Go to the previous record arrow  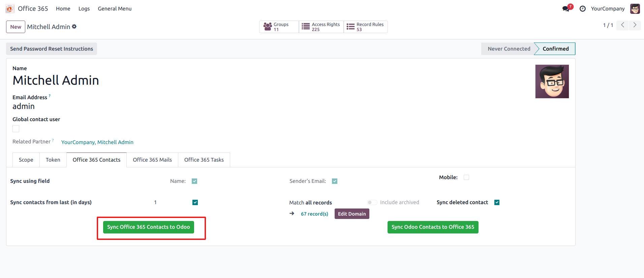622,25
